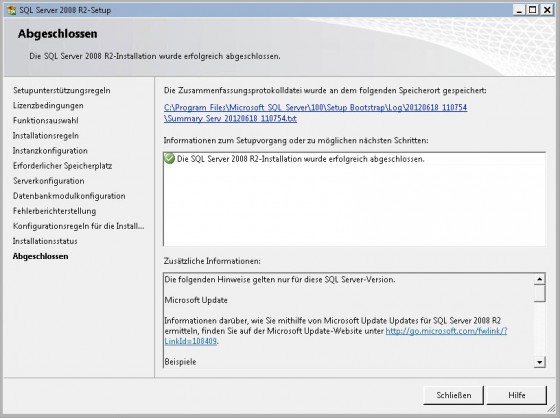
Task: Maximize the SQL Server 2008 R2-Setup window
Action: point(532,10)
